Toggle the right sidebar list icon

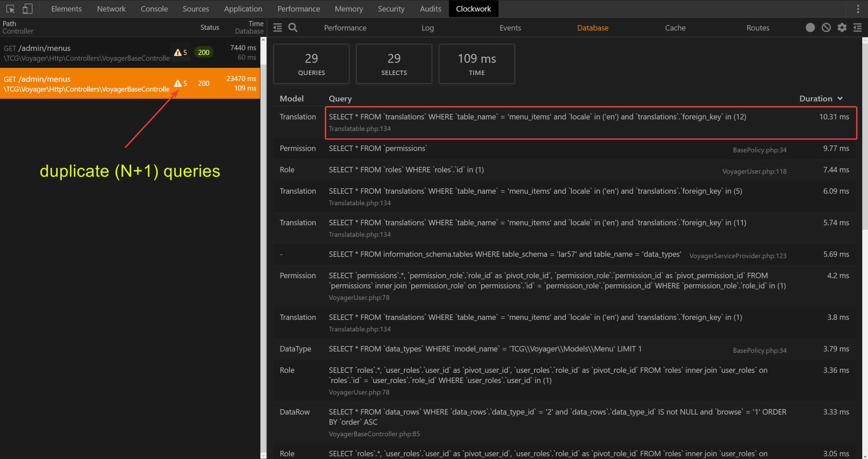click(x=858, y=27)
